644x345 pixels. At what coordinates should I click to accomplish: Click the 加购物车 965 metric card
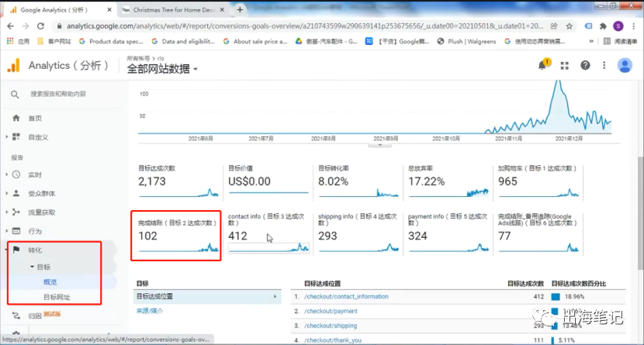538,181
